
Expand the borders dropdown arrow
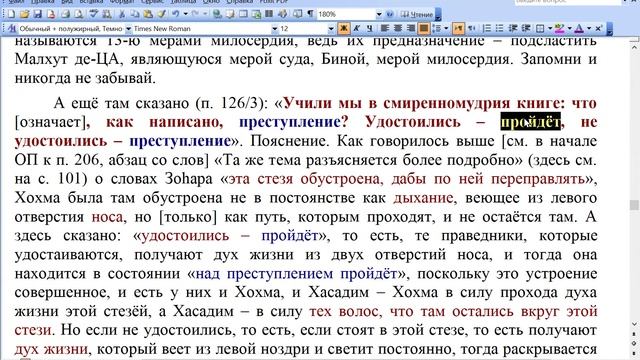pos(550,28)
